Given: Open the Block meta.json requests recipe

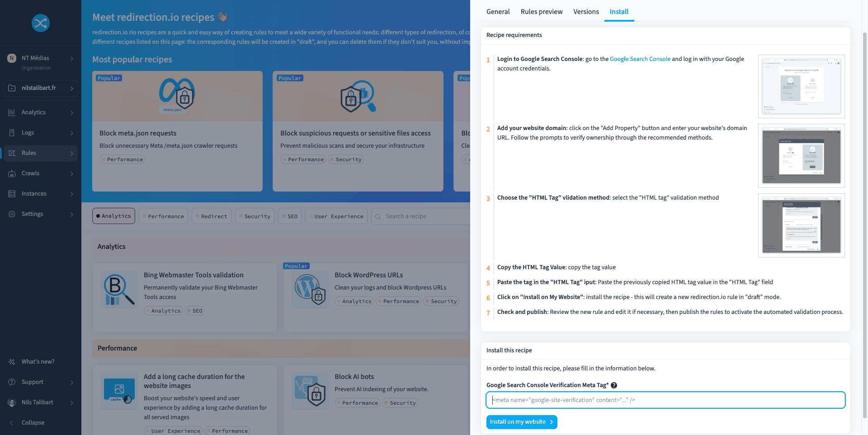Looking at the screenshot, I should 177,131.
